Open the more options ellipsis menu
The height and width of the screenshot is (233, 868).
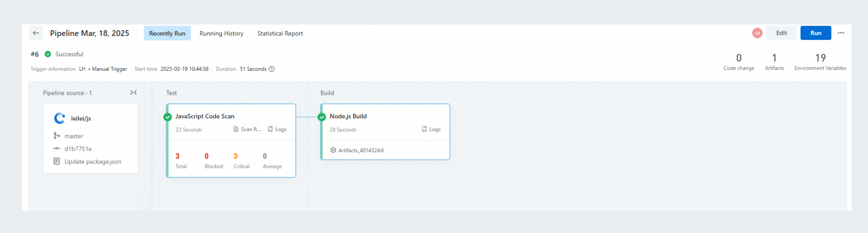pyautogui.click(x=841, y=33)
